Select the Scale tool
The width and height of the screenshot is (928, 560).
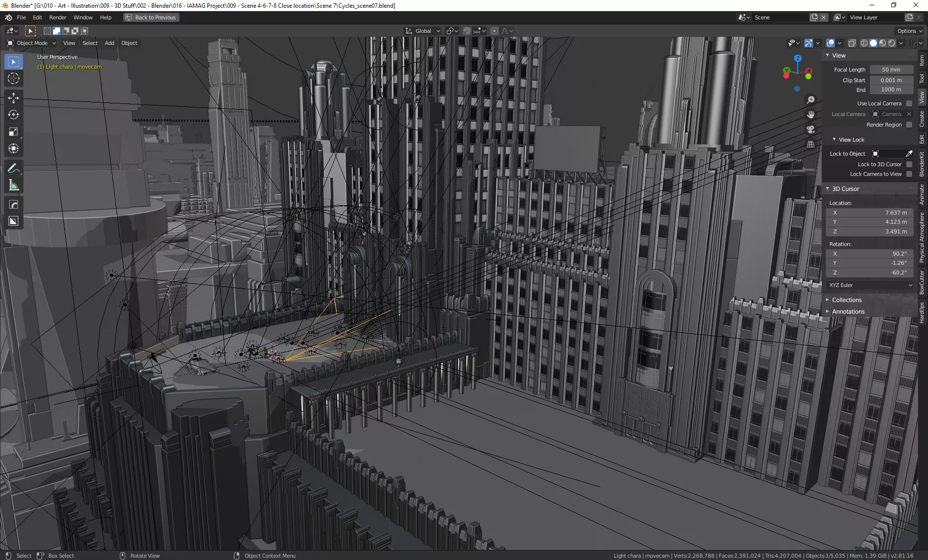[14, 132]
